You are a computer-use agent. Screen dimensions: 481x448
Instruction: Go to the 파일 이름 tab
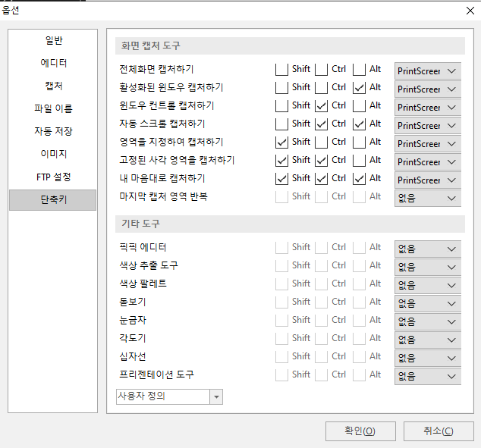coord(54,108)
